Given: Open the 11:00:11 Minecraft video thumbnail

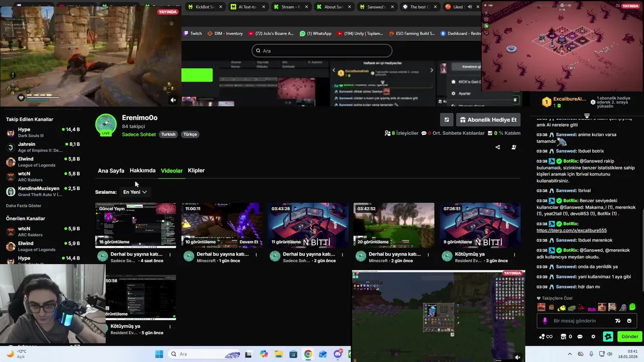Looking at the screenshot, I should (x=222, y=225).
